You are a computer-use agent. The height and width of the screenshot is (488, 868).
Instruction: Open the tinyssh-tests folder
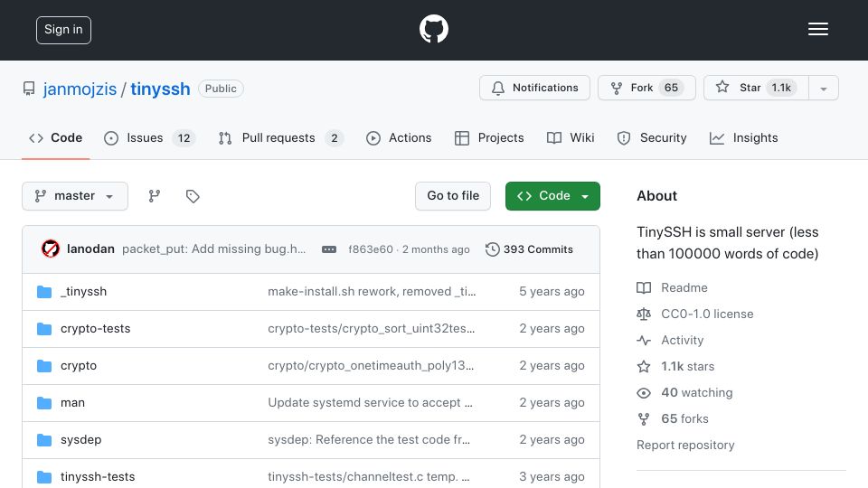click(x=98, y=477)
